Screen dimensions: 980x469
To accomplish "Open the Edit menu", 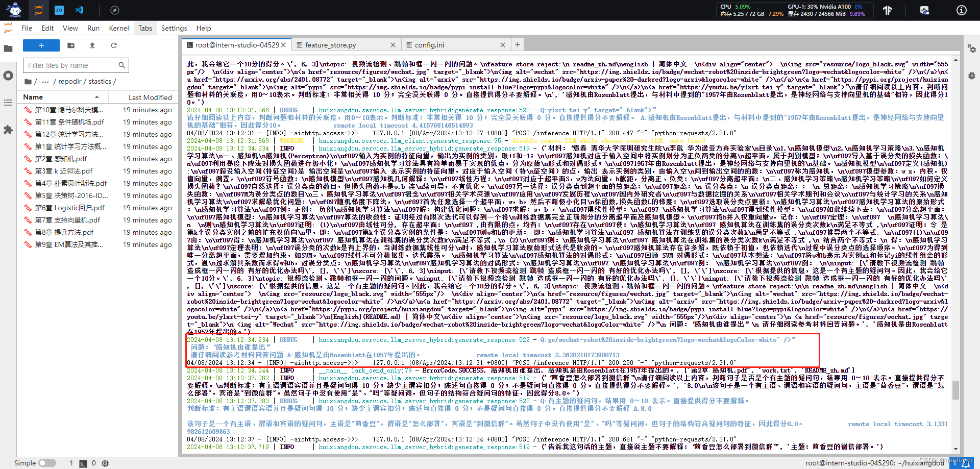I will pyautogui.click(x=47, y=28).
